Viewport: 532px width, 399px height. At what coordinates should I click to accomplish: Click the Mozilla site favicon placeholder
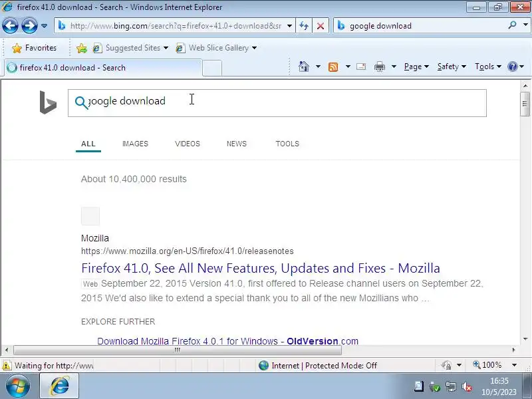pyautogui.click(x=90, y=215)
